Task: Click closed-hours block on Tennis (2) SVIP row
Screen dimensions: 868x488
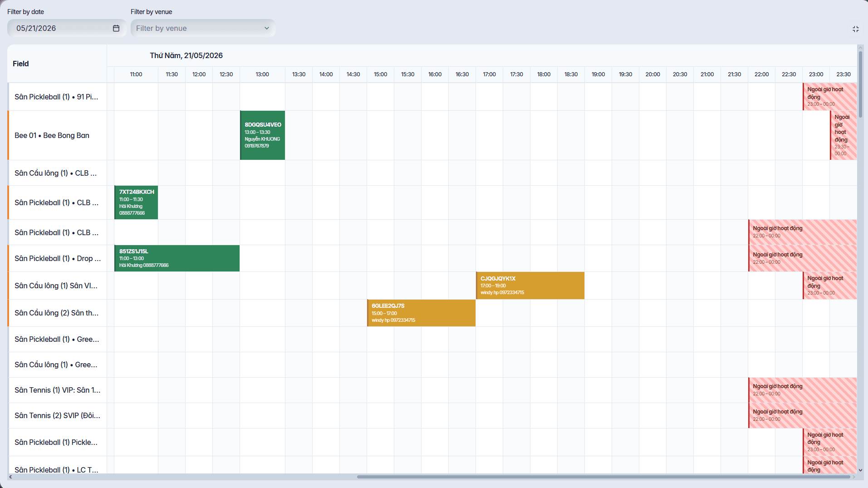Action: [803, 415]
